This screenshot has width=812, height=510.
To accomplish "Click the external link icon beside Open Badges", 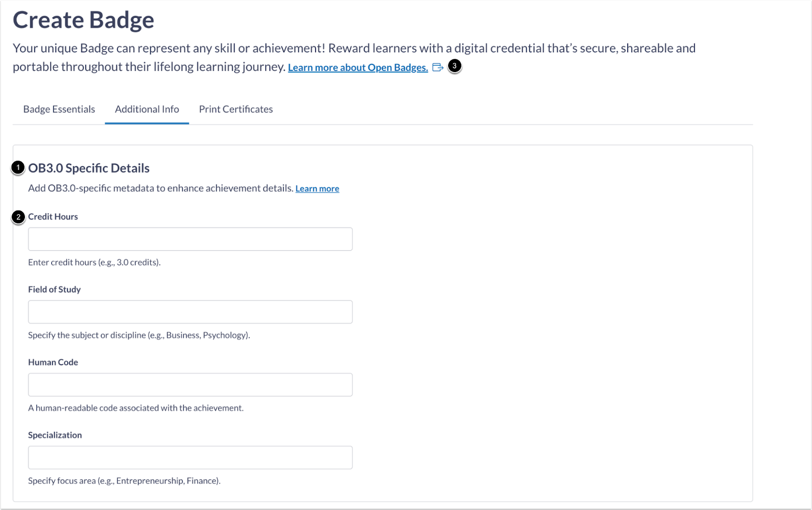I will (437, 67).
